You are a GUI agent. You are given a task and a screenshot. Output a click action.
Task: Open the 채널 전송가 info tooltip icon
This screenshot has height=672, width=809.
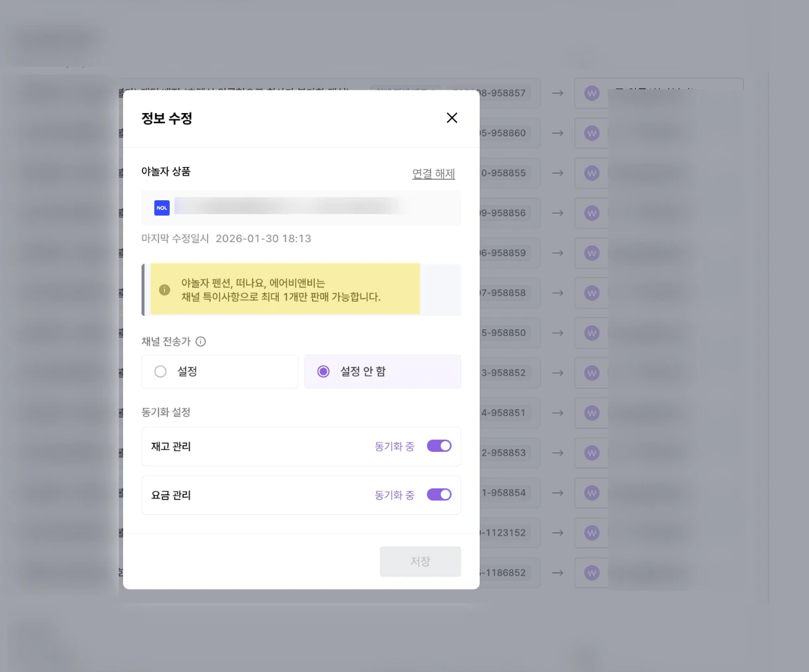pyautogui.click(x=201, y=341)
